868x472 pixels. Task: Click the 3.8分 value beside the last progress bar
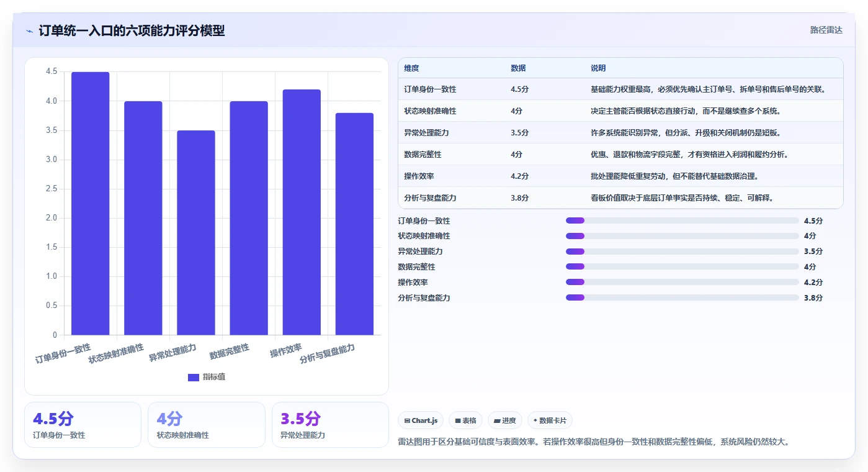tap(813, 297)
